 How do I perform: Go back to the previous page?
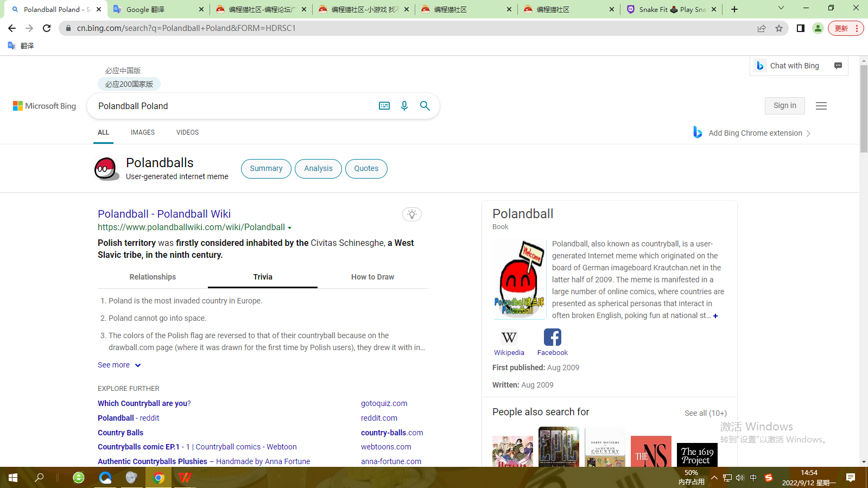[12, 28]
